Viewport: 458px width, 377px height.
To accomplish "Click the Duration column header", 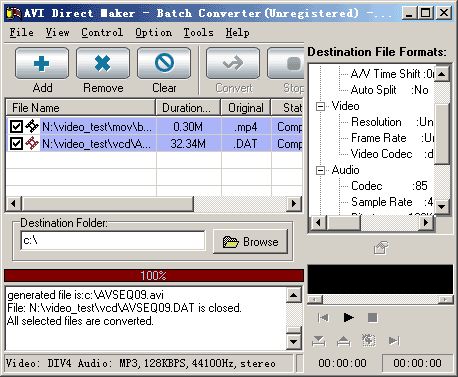I will click(188, 108).
